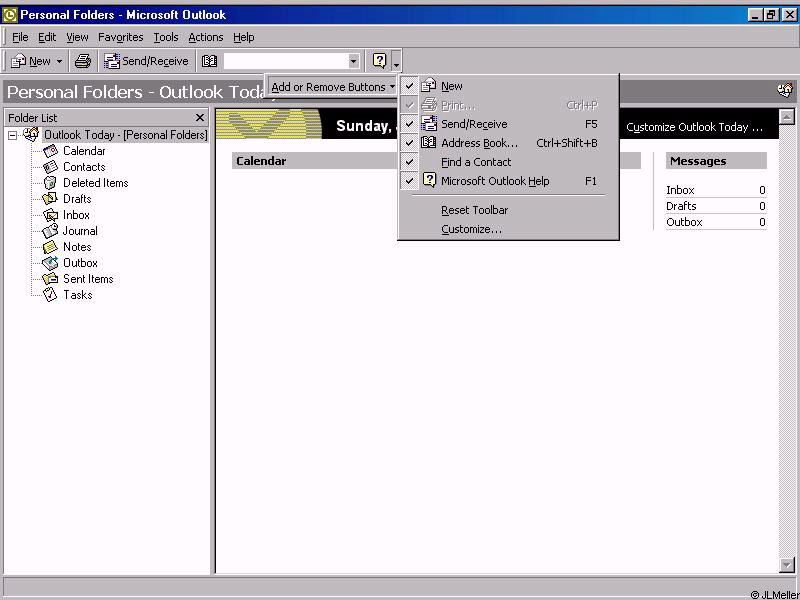Click the Microsoft Outlook Help toolbar icon
Screen dimensions: 800x600
pyautogui.click(x=379, y=61)
